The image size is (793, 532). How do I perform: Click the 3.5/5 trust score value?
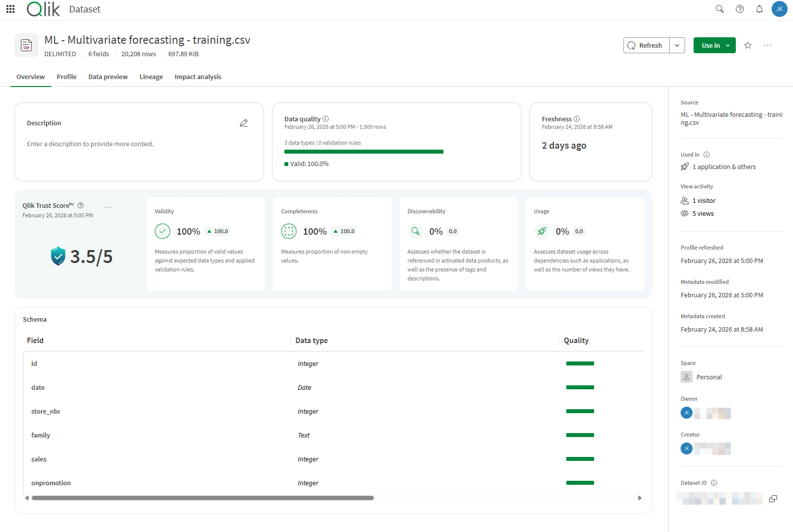pos(91,257)
